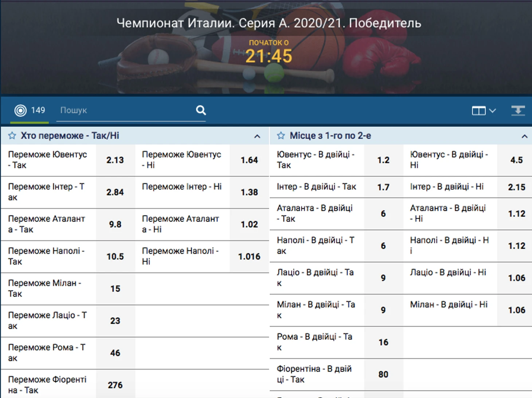The image size is (532, 398).
Task: Select the 149 all-markets target icon
Action: coord(20,110)
